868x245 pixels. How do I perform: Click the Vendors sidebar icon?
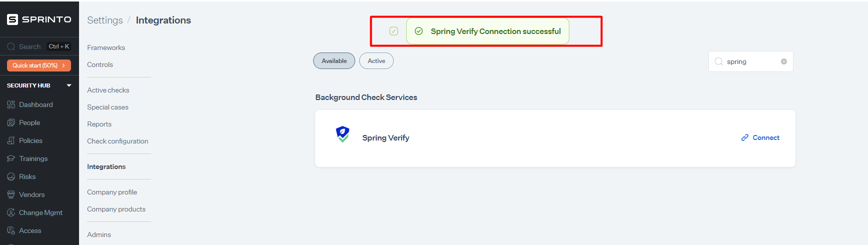click(x=11, y=194)
